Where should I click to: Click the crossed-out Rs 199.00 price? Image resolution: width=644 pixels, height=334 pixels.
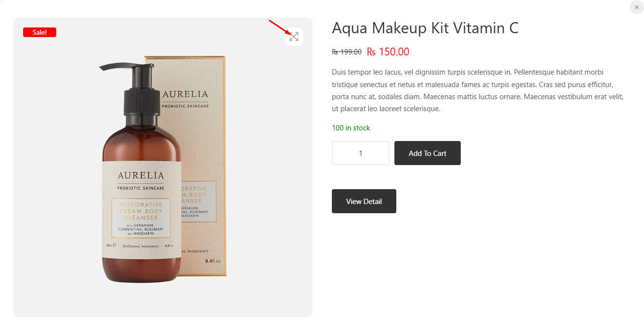click(x=347, y=52)
